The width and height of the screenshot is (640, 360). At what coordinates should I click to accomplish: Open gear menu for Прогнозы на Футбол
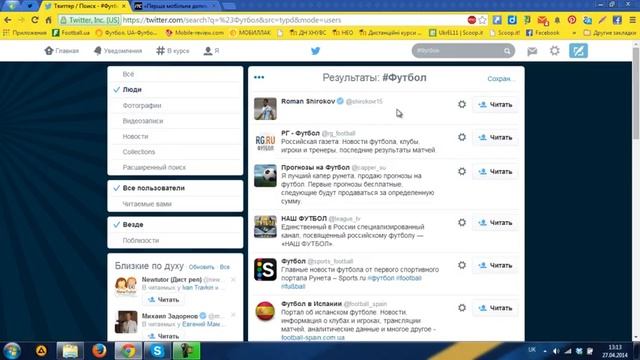click(x=462, y=171)
